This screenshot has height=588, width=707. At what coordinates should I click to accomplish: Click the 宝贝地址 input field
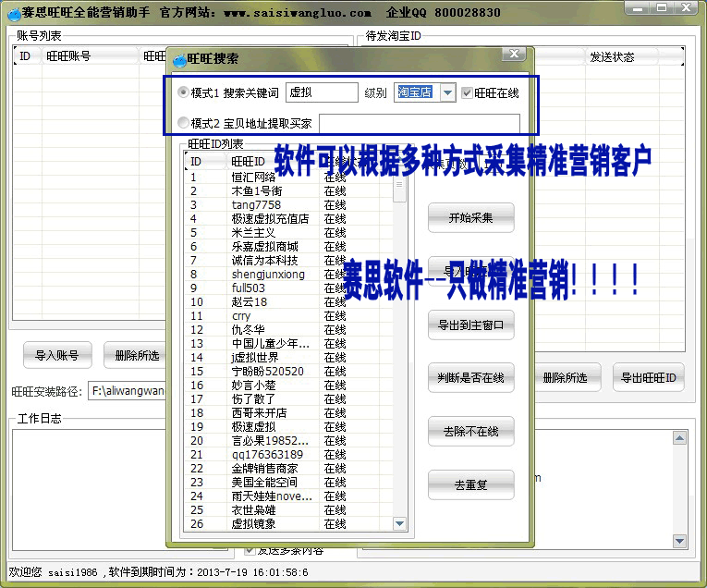420,124
